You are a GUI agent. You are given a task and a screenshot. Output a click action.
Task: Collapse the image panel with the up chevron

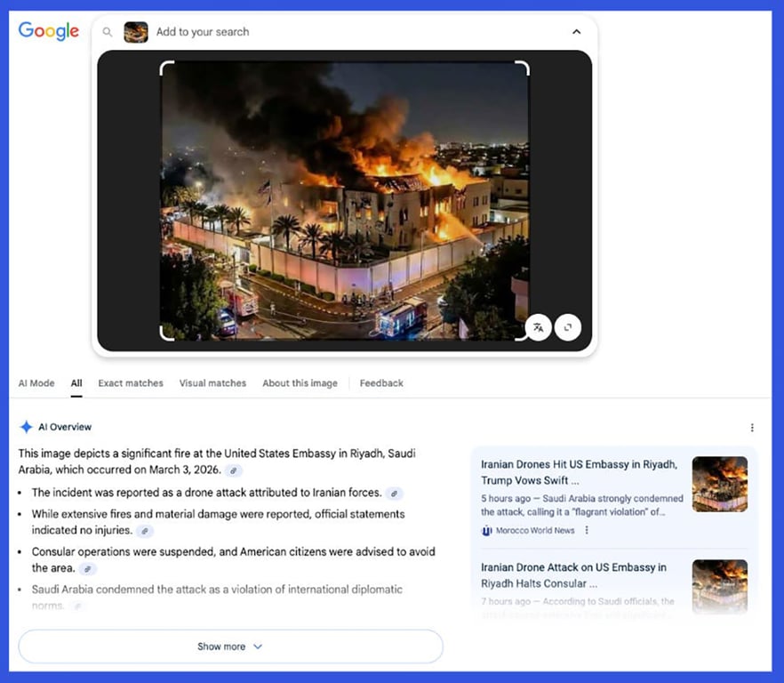(577, 31)
